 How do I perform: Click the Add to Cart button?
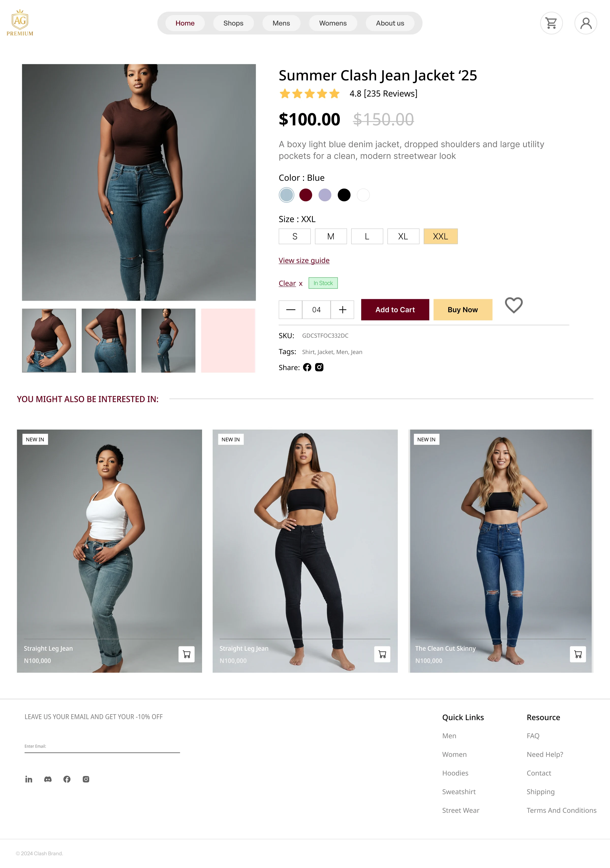tap(395, 310)
